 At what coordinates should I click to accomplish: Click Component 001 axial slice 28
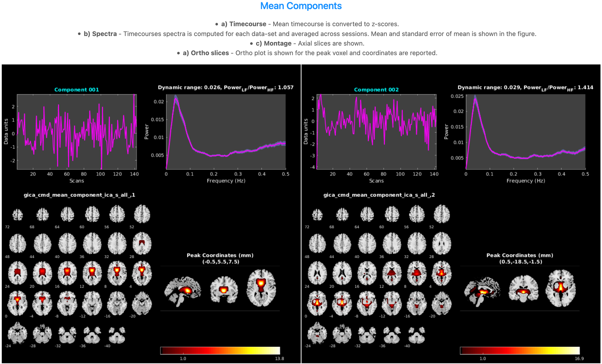[x=142, y=243]
